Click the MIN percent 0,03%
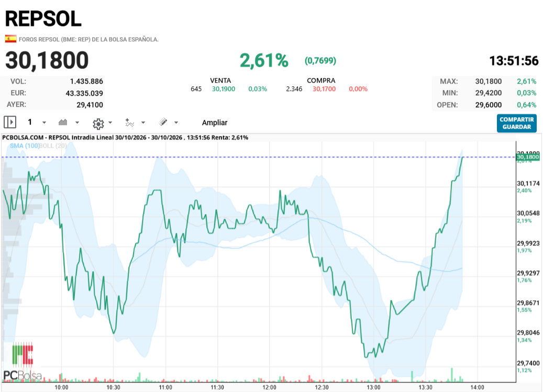This screenshot has height=392, width=543. (x=526, y=93)
